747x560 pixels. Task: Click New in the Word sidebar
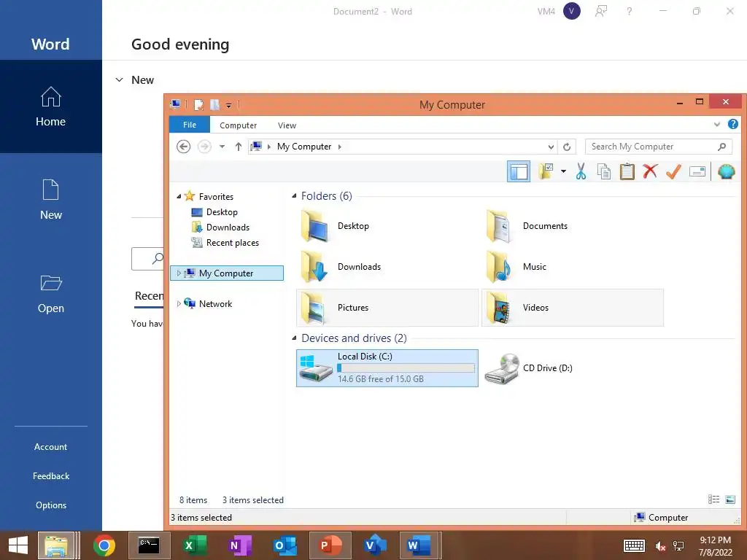tap(50, 200)
